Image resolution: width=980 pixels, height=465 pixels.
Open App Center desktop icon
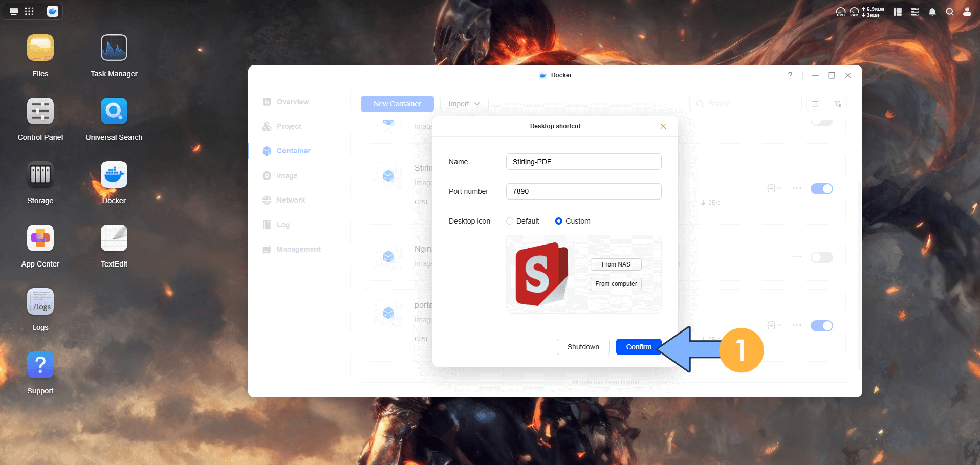40,238
